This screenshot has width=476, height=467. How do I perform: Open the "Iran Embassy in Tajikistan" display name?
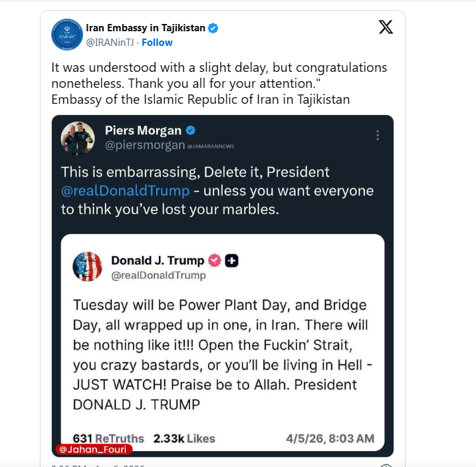(146, 28)
